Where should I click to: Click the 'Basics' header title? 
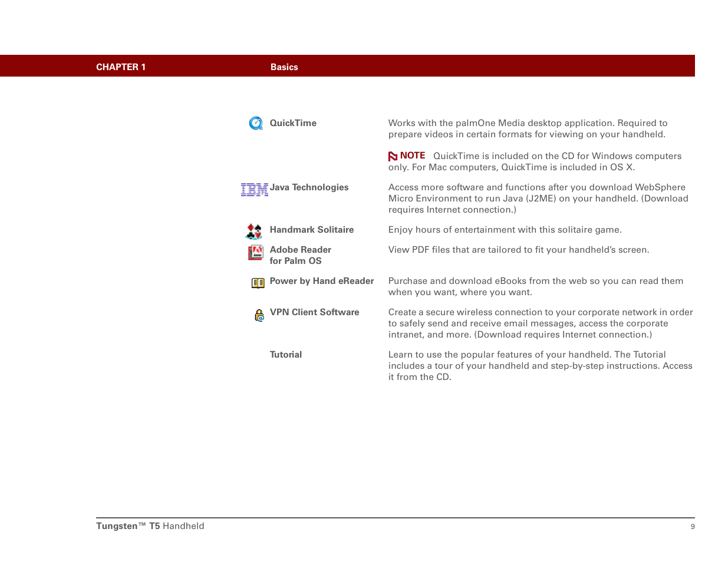[x=284, y=67]
